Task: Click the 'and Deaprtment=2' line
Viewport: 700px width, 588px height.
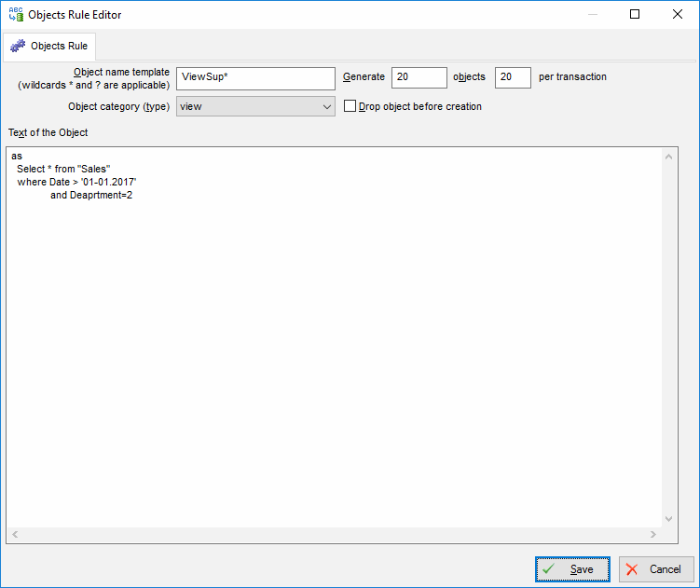Action: pos(91,195)
